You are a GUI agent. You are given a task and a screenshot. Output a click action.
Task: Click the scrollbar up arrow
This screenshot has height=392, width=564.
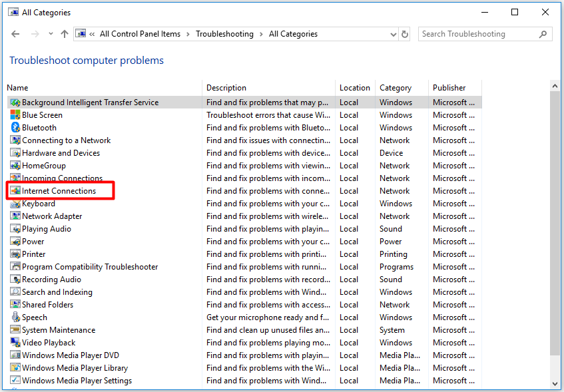pos(555,86)
